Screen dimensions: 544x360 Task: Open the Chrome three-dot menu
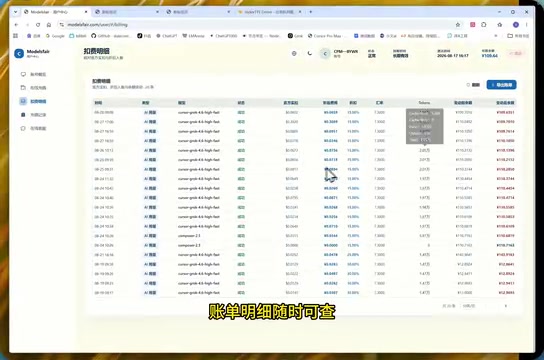tap(526, 25)
